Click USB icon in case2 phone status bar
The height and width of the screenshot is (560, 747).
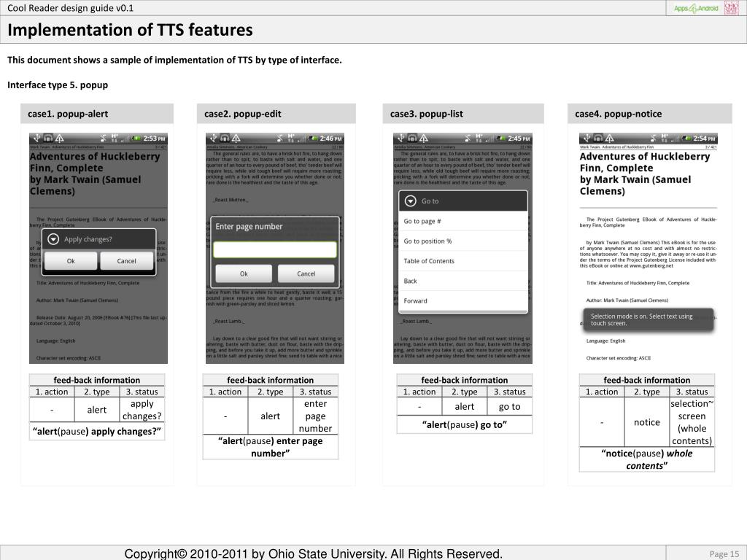pos(213,138)
